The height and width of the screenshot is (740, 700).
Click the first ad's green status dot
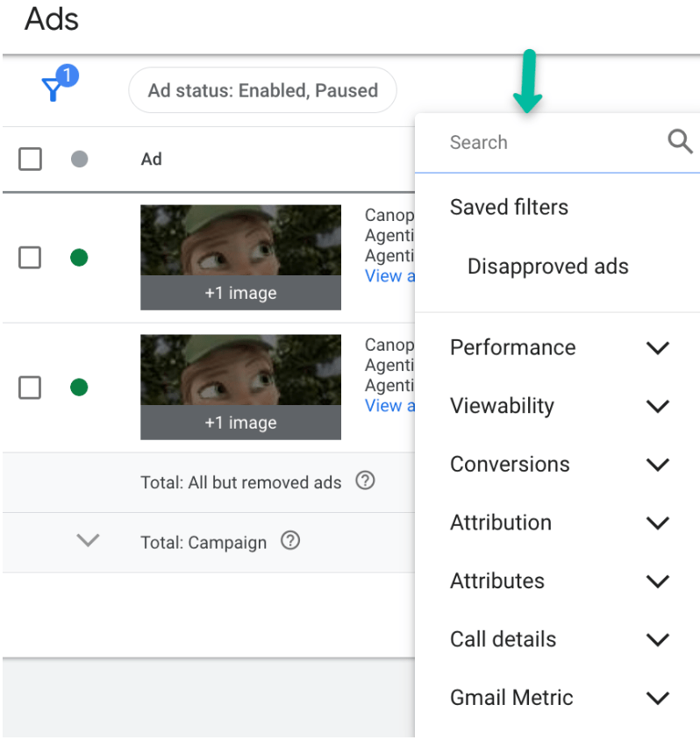79,258
